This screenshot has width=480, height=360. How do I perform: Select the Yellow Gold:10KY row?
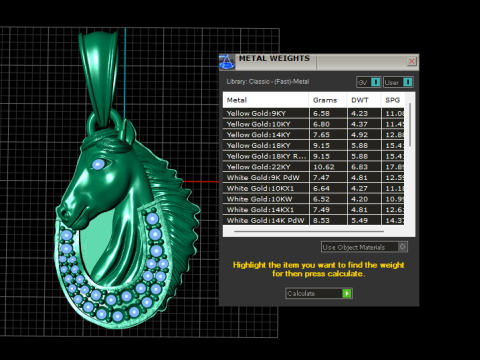(x=313, y=124)
